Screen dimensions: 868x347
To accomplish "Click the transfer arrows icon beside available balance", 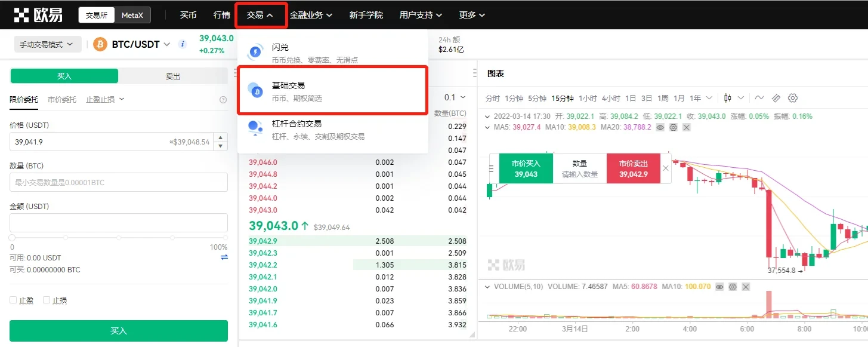I will (x=224, y=257).
